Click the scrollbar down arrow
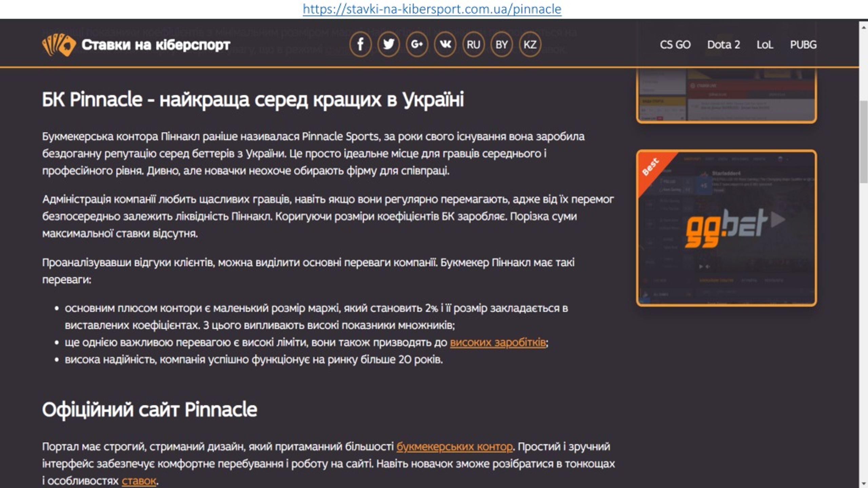868x488 pixels. pyautogui.click(x=864, y=483)
